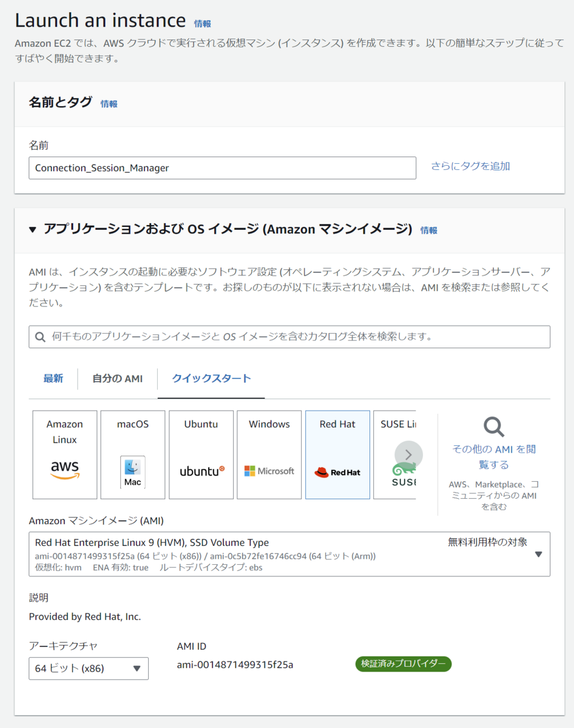Focus the AMI catalog search box
This screenshot has width=574, height=728.
[x=289, y=337]
